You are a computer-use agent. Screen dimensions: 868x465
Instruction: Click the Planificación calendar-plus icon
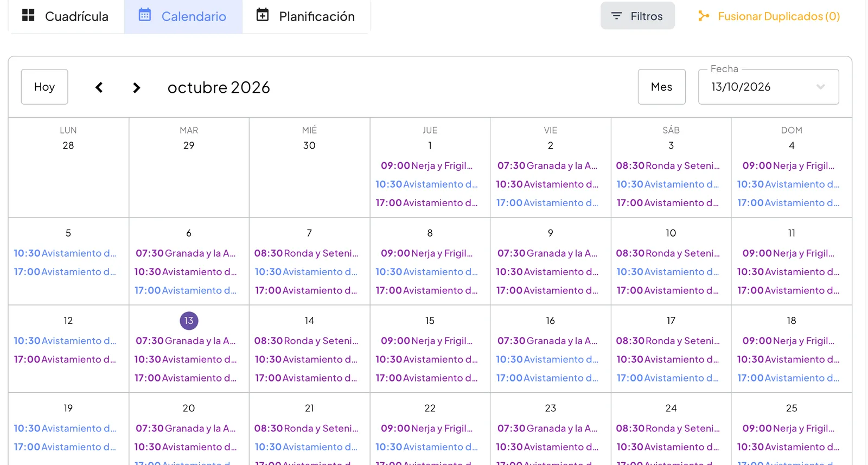click(263, 15)
